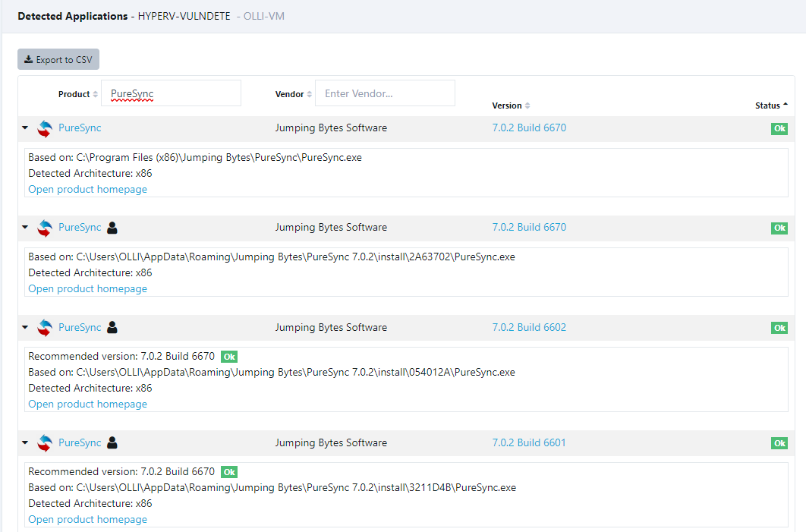Click version 7.0.2 Build 6602 link
The image size is (806, 532).
pos(529,327)
